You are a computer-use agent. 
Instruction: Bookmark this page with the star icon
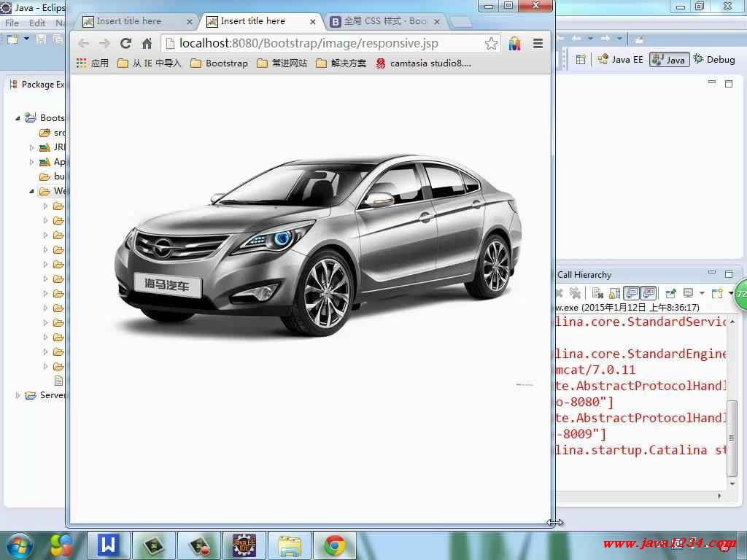492,43
